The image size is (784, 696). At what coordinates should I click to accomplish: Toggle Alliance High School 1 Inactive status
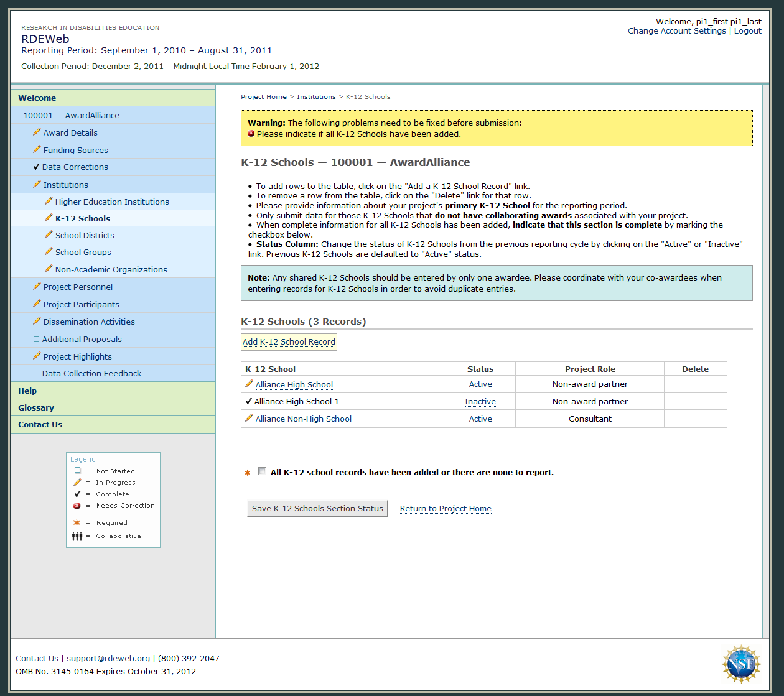(x=480, y=402)
